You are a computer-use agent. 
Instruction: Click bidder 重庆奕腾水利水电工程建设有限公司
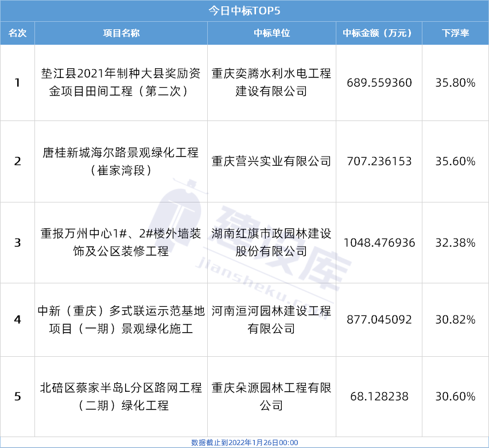(x=271, y=82)
